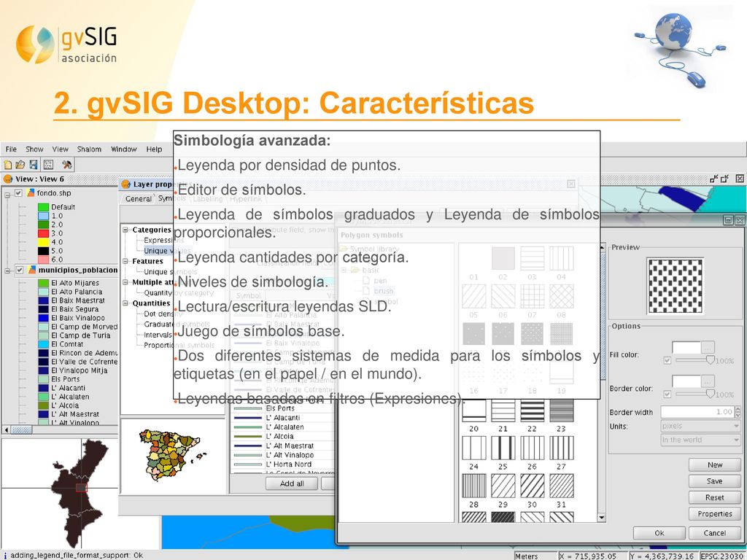Open the Window menu
Image resolution: width=747 pixels, height=560 pixels.
124,149
